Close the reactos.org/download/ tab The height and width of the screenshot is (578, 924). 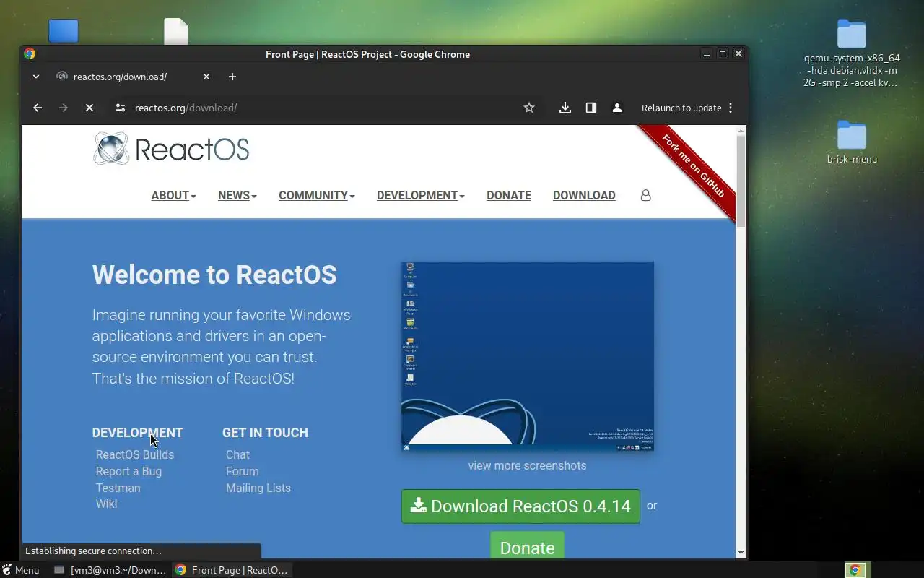(206, 77)
